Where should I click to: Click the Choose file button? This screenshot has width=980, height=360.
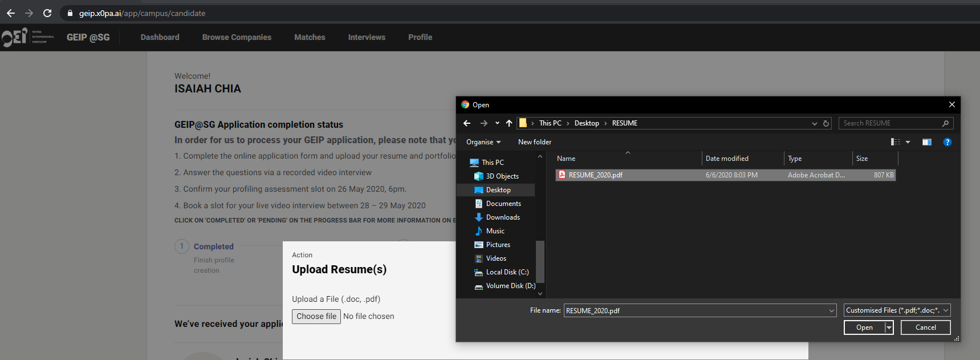coord(316,316)
